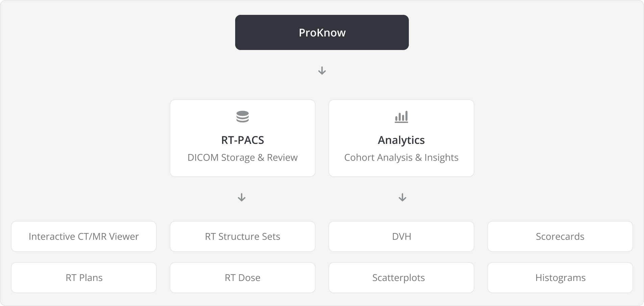Click the Cohort Analysis & Insights subtitle
This screenshot has width=644, height=306.
401,158
